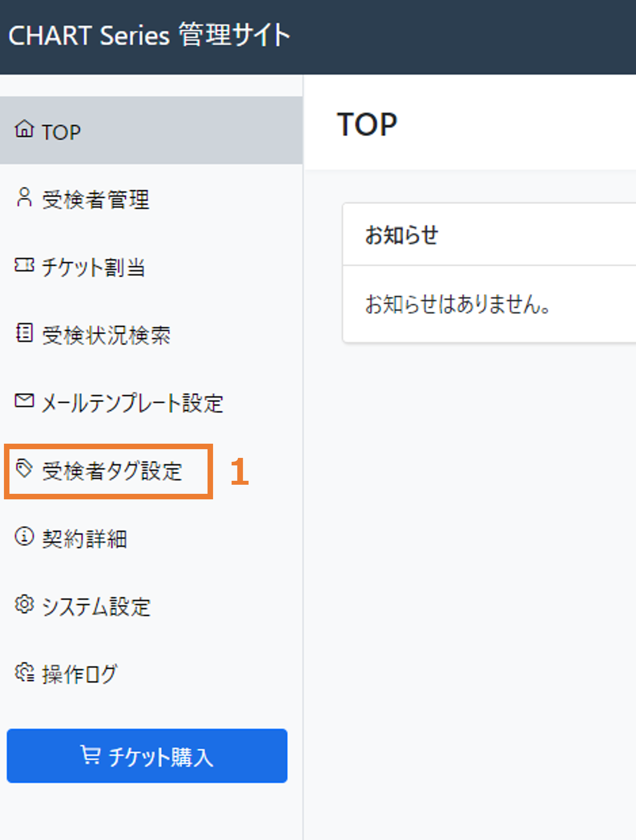Click the list icon for 受検状況検索

(x=24, y=333)
